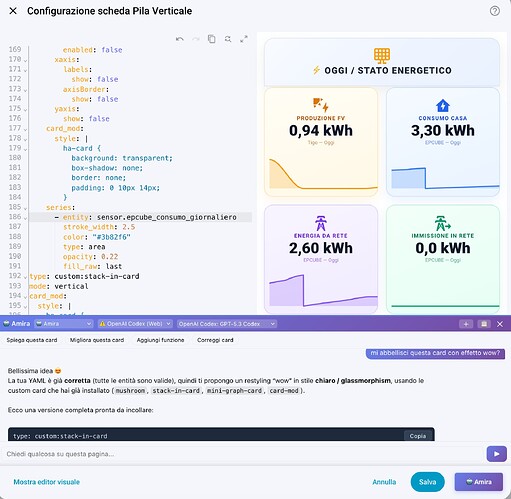Collapse the series block at line 185
511x499 pixels.
click(x=25, y=208)
